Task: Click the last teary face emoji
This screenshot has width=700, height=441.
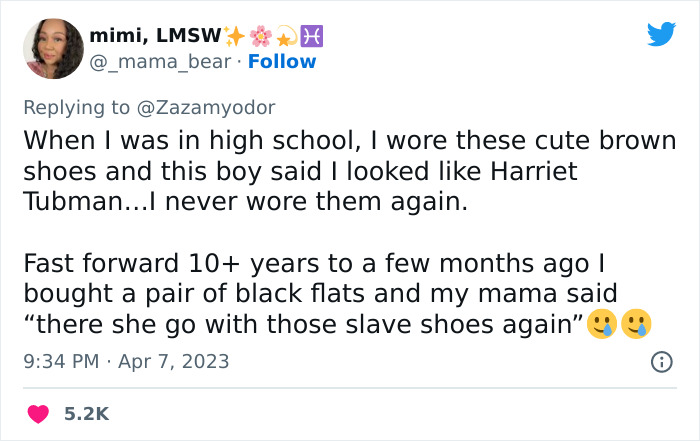Action: point(636,322)
